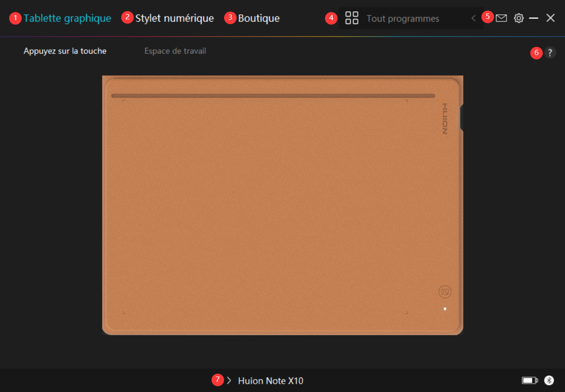The height and width of the screenshot is (392, 565).
Task: Open help using the question mark icon
Action: (550, 53)
